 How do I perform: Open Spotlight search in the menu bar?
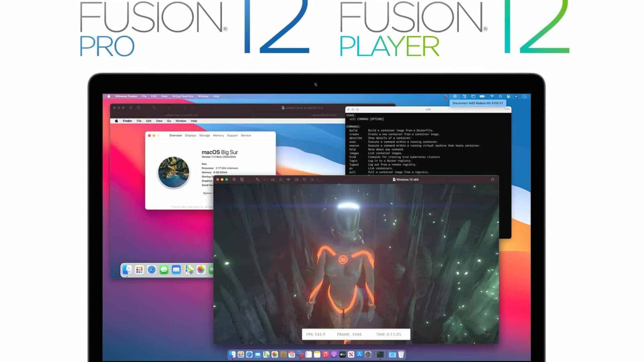500,96
